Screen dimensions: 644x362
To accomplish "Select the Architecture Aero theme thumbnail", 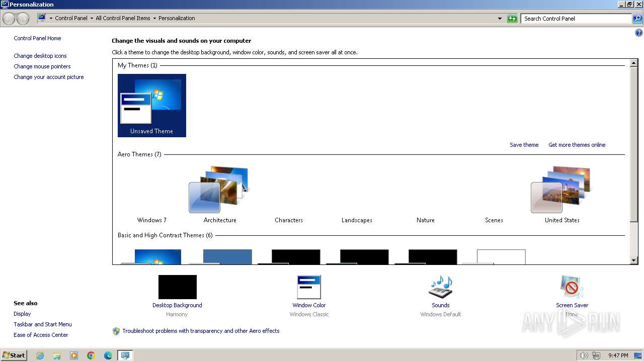I will pos(220,190).
